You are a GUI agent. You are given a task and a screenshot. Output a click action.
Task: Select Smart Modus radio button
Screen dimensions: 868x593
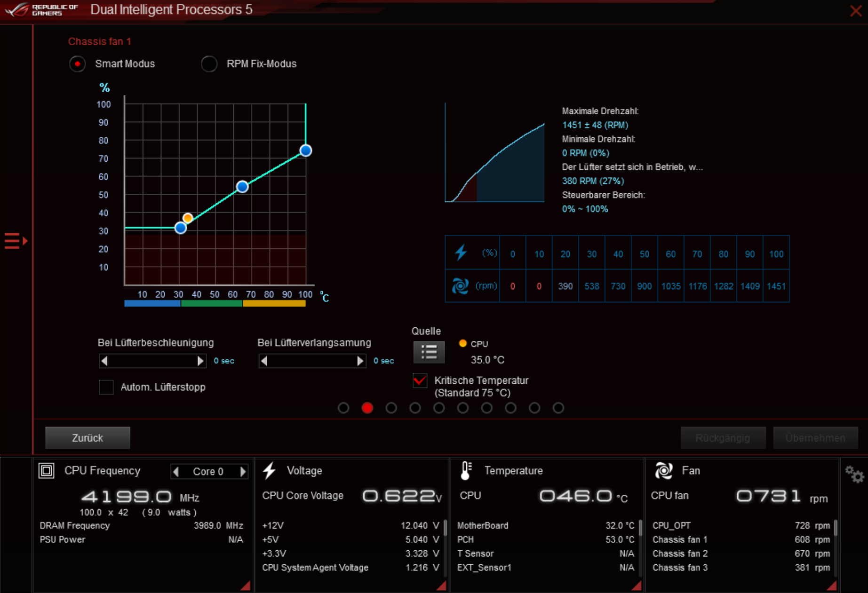[x=78, y=64]
